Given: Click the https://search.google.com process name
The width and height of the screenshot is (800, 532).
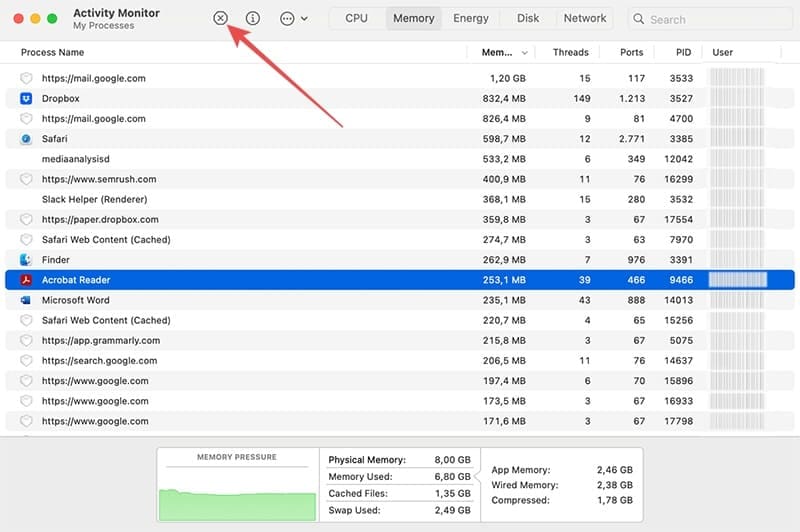Looking at the screenshot, I should coord(99,361).
